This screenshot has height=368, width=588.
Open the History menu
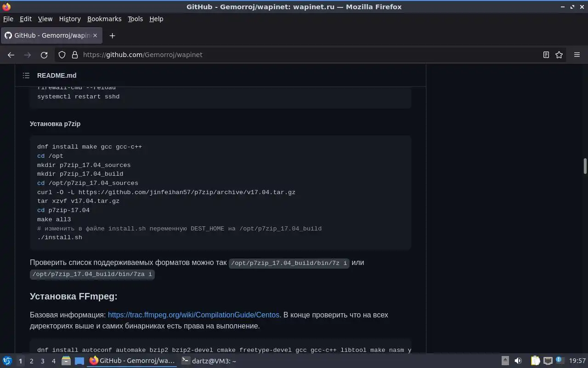coord(70,19)
